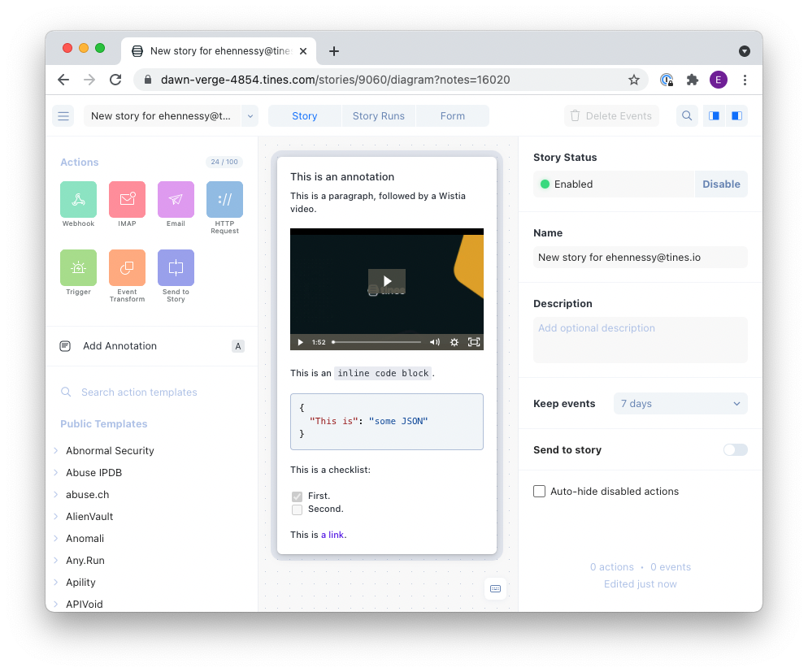Click the Disable story button
Viewport: 808px width, 672px height.
click(x=721, y=184)
